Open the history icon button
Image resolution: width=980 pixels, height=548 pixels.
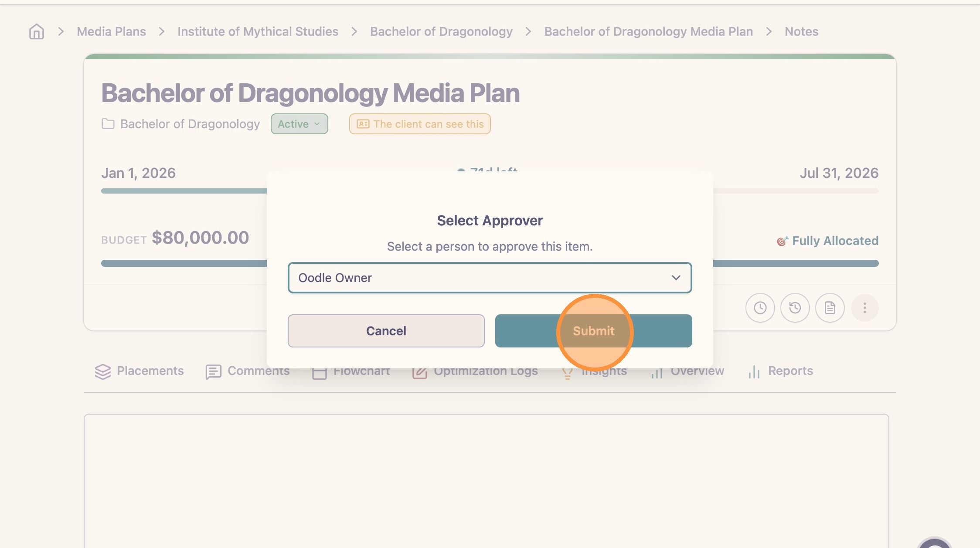[795, 308]
